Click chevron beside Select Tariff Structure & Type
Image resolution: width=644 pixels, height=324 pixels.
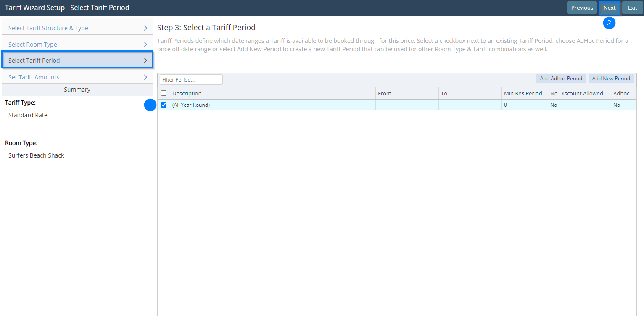pyautogui.click(x=145, y=28)
